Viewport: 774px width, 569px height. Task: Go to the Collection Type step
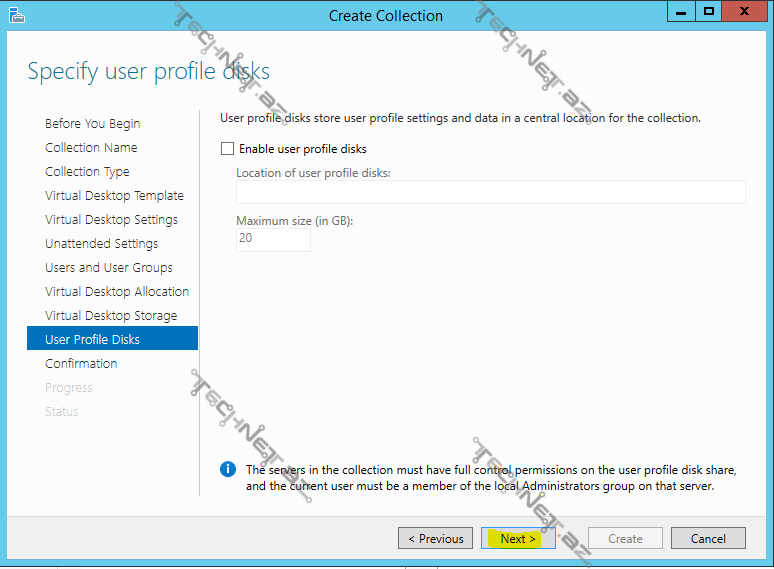click(x=87, y=172)
